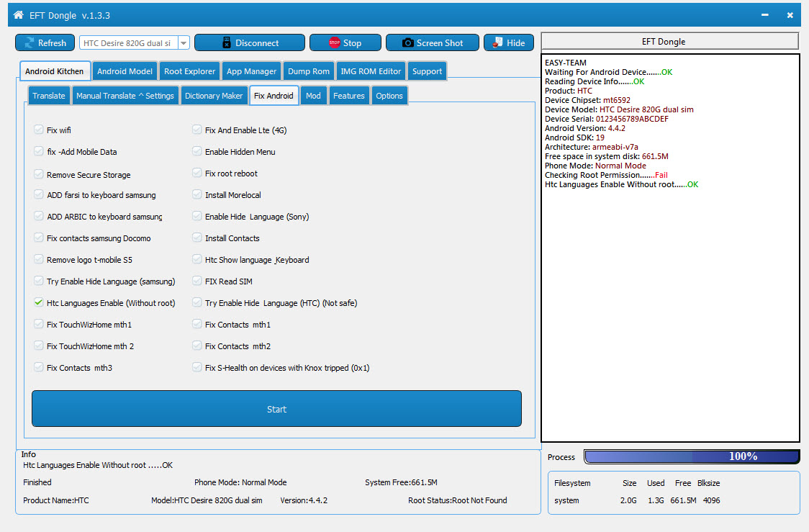Check Fix TouchWizHome mth1
Viewport: 809px width, 532px height.
pyautogui.click(x=39, y=324)
